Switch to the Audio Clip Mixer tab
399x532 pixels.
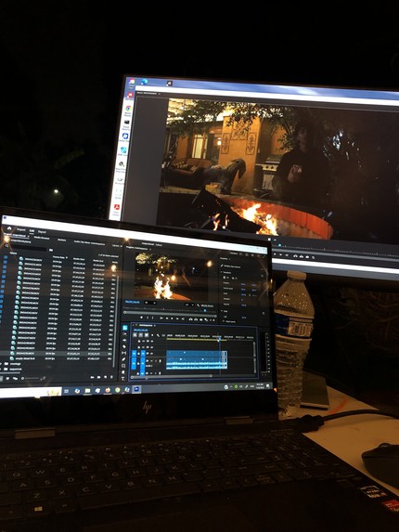coord(89,243)
